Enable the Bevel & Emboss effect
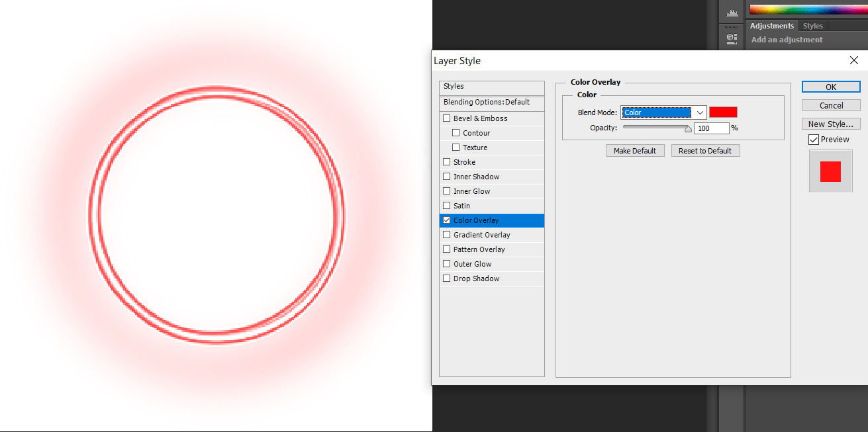Image resolution: width=868 pixels, height=432 pixels. pyautogui.click(x=446, y=118)
